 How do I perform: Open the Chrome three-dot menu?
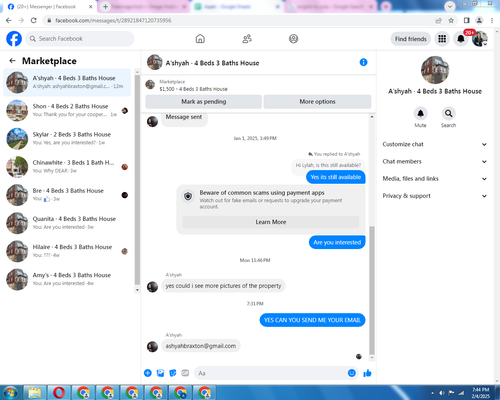point(492,20)
